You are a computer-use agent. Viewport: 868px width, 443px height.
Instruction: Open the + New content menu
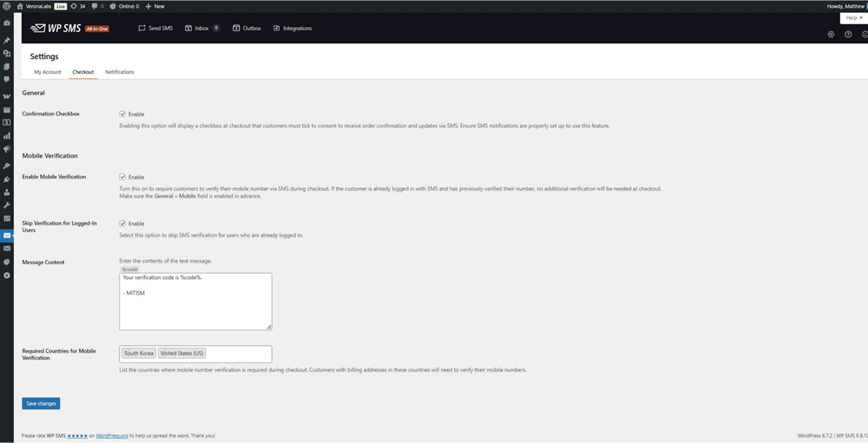155,6
